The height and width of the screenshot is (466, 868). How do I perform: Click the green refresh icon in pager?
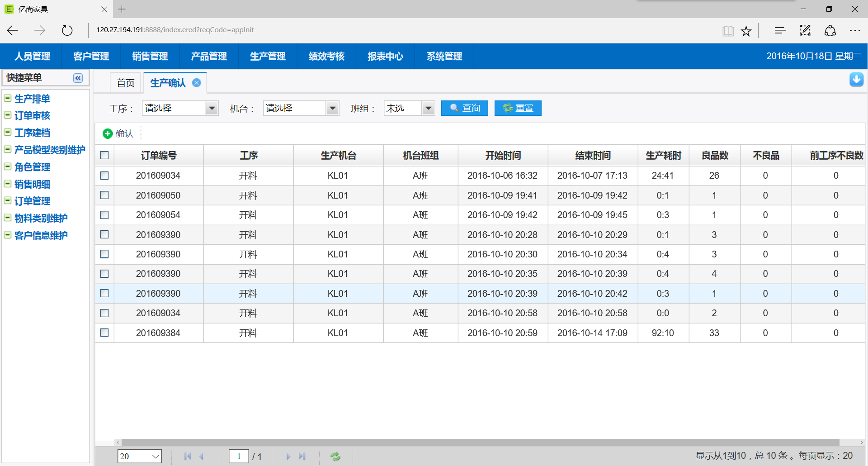click(x=335, y=456)
